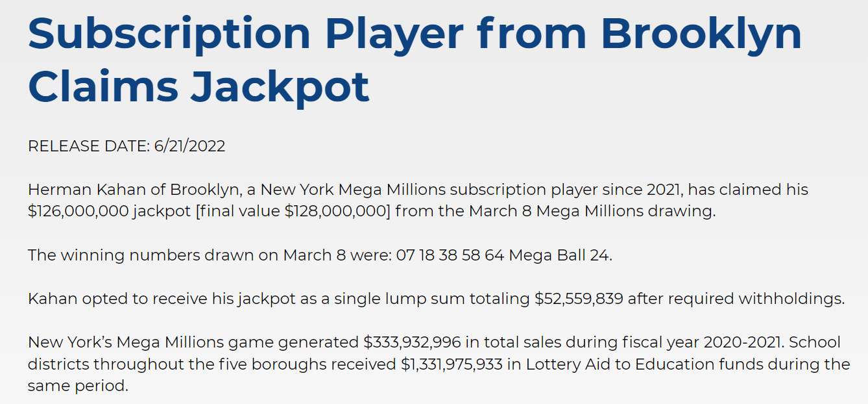Click the lump sum amount $52,559,839
868x404 pixels.
tap(579, 299)
